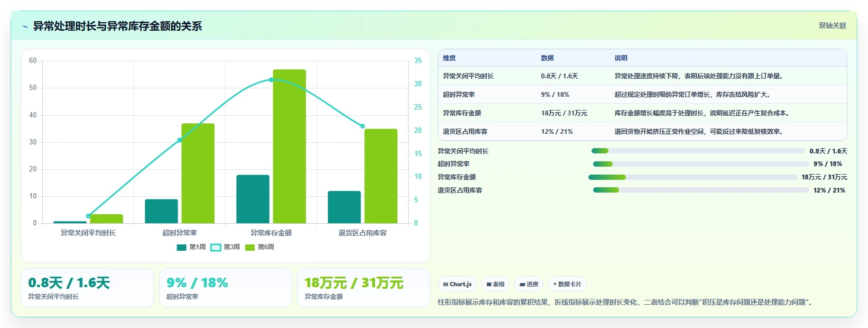Image resolution: width=868 pixels, height=328 pixels.
Task: Click the line point at 异常关闭平均时长
Action: pos(88,216)
